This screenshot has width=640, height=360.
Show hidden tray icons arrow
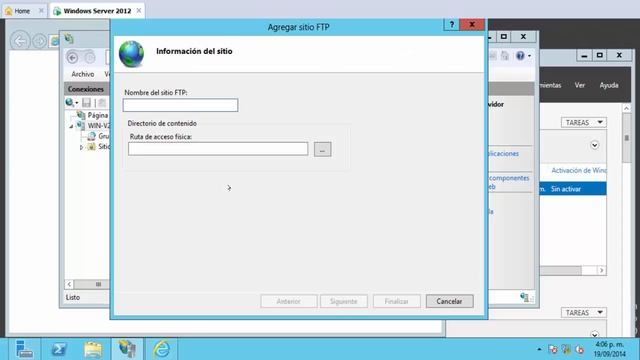539,349
